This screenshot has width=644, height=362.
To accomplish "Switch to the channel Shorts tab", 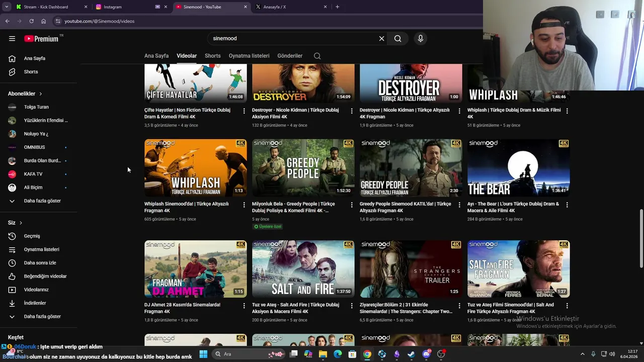I will click(212, 56).
